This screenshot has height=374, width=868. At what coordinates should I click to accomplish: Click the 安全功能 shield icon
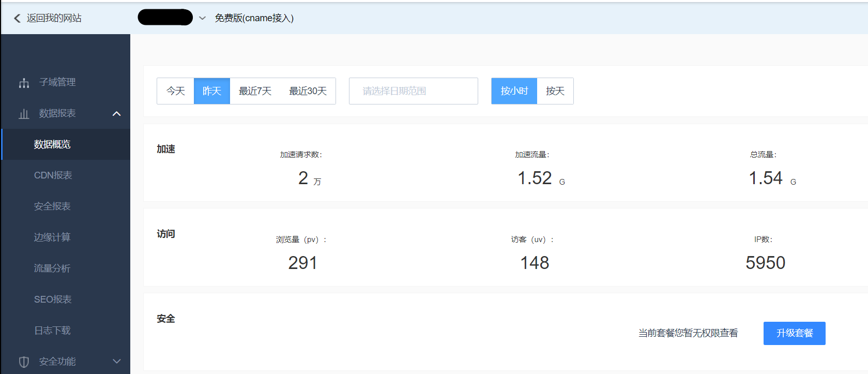[x=24, y=362]
